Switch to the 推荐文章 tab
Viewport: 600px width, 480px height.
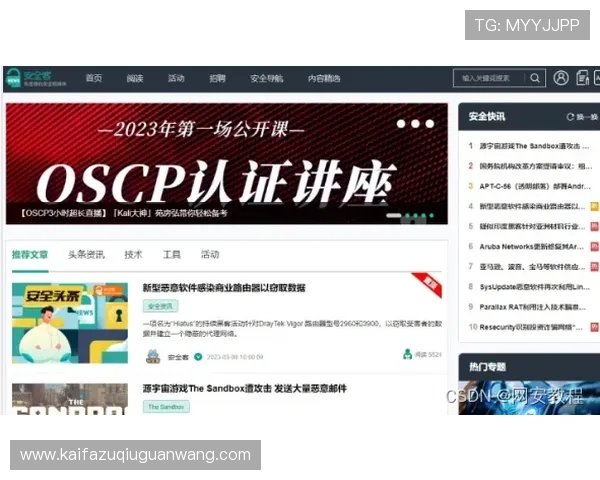click(x=30, y=255)
